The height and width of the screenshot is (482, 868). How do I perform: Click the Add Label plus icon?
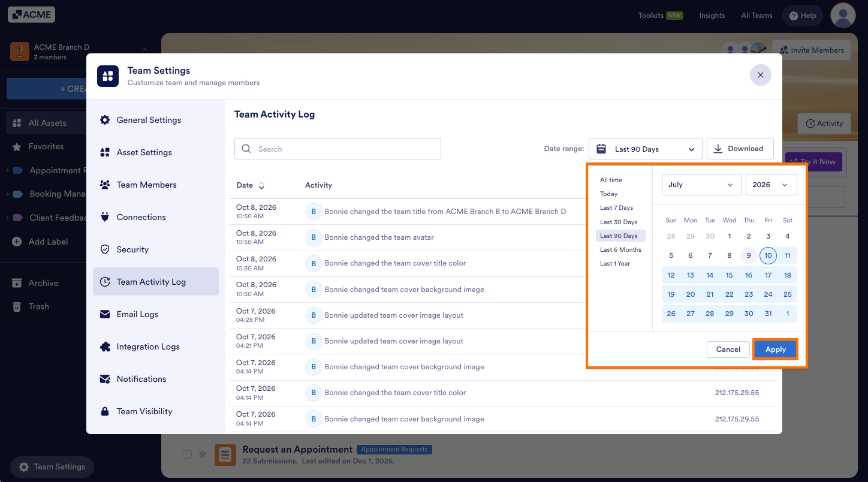[17, 242]
